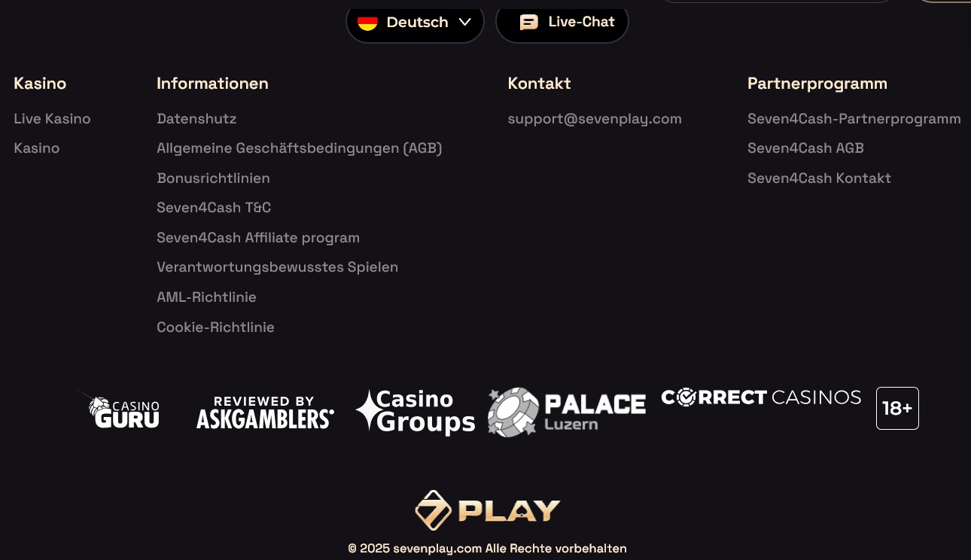Click the Casino Guru logo

coord(123,411)
